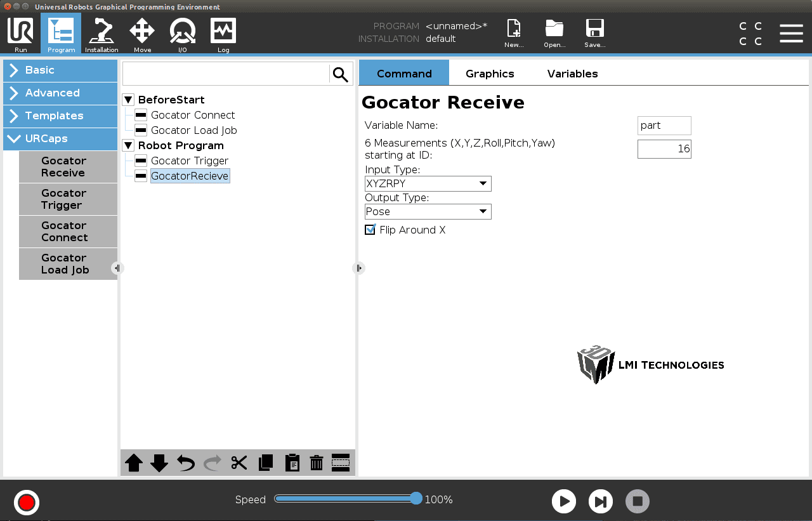Expand the Advanced nodes category
812x521 pixels.
60,93
